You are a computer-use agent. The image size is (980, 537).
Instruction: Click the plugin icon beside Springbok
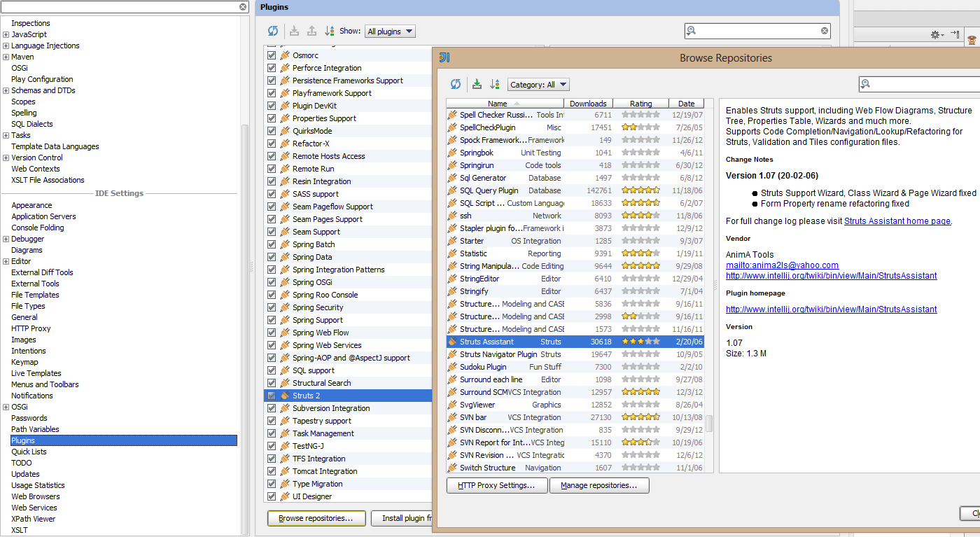[x=452, y=153]
